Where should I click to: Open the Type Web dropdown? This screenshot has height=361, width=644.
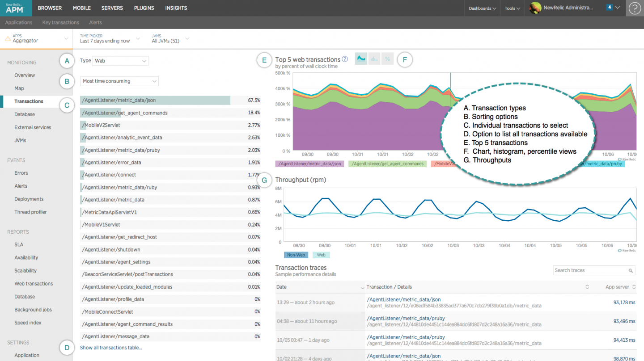120,61
